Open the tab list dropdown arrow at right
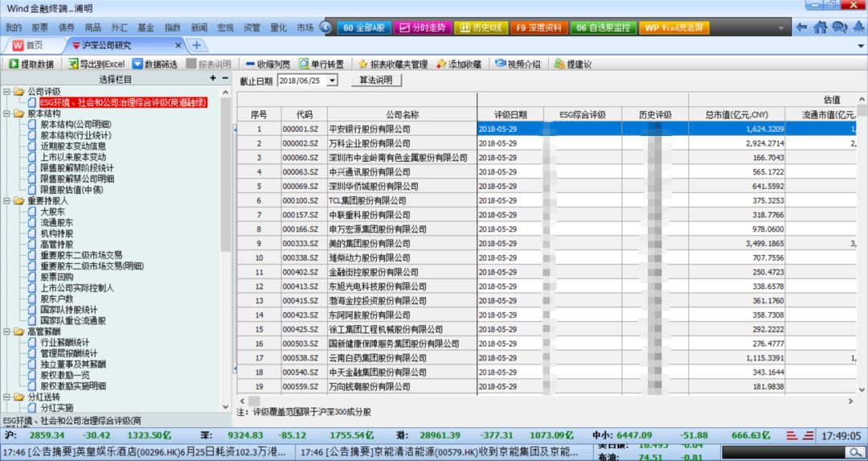Image resolution: width=868 pixels, height=461 pixels. (861, 46)
